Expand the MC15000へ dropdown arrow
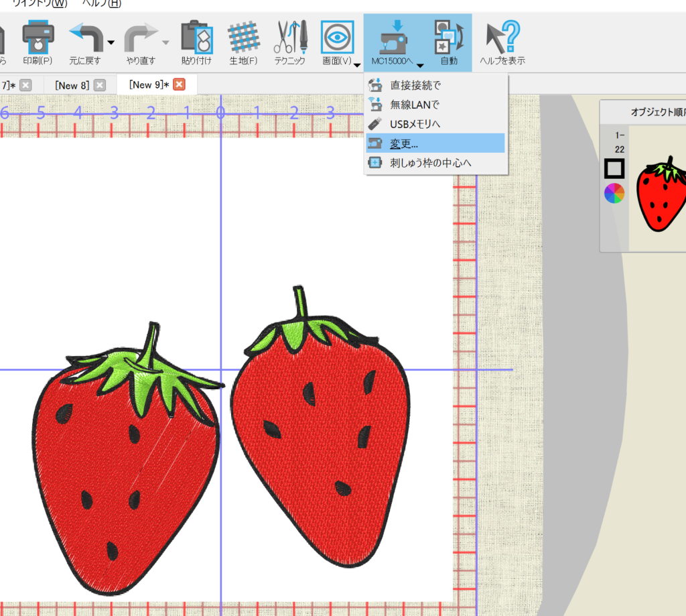 click(420, 65)
